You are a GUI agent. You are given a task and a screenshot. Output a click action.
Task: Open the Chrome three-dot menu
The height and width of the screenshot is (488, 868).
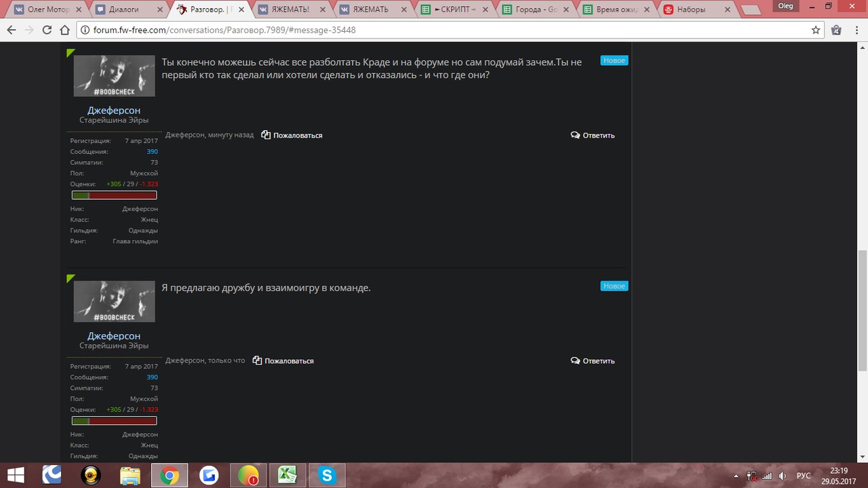tap(856, 30)
